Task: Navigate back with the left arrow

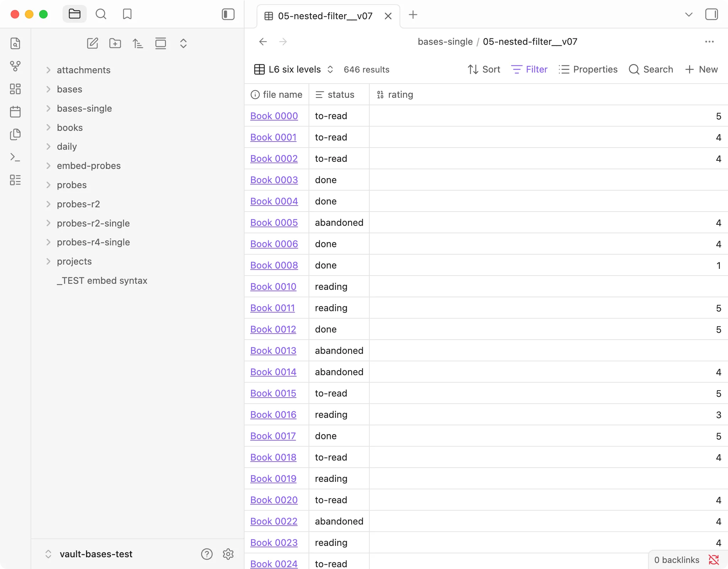Action: pyautogui.click(x=263, y=42)
